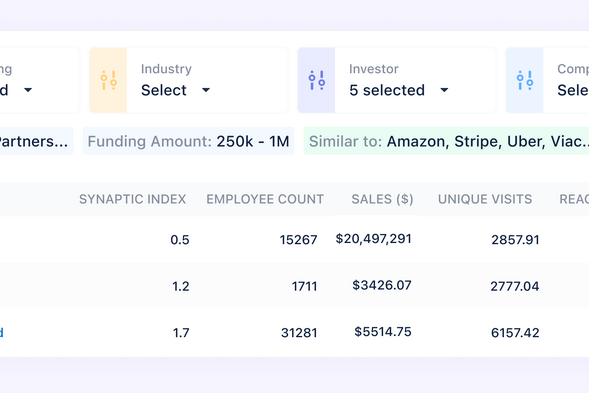Click the blue company link in third row

(2, 333)
